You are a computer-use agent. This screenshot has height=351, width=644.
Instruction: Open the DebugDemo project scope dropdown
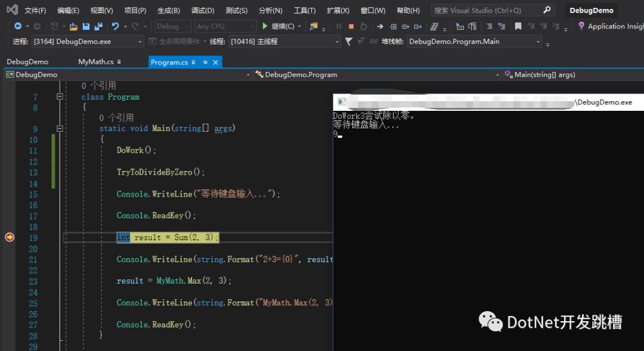[128, 74]
